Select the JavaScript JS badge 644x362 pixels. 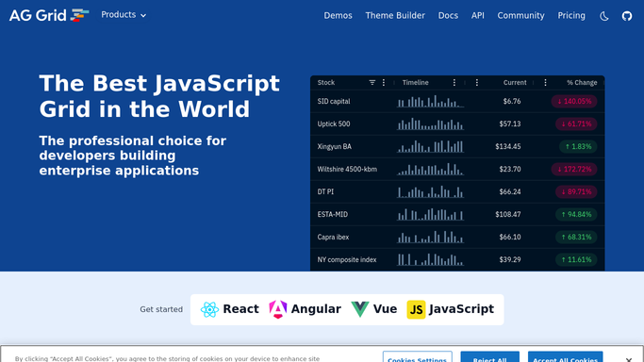click(x=416, y=309)
